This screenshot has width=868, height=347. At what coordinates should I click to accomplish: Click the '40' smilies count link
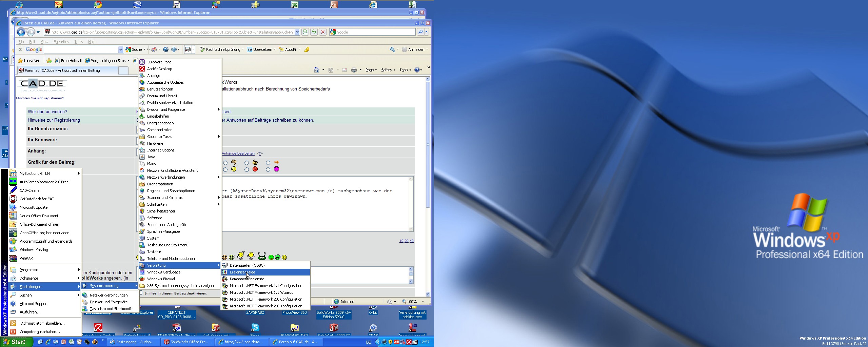click(x=412, y=241)
